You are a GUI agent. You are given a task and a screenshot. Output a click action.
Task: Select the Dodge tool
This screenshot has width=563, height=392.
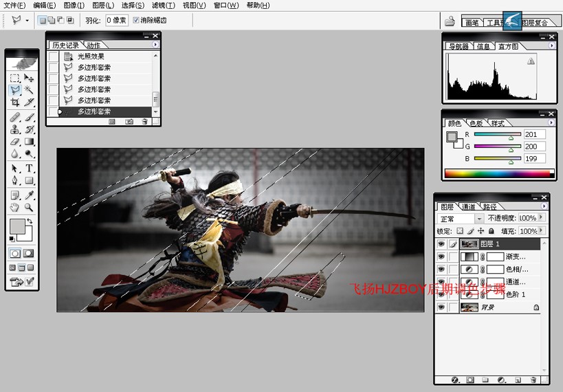click(x=29, y=154)
